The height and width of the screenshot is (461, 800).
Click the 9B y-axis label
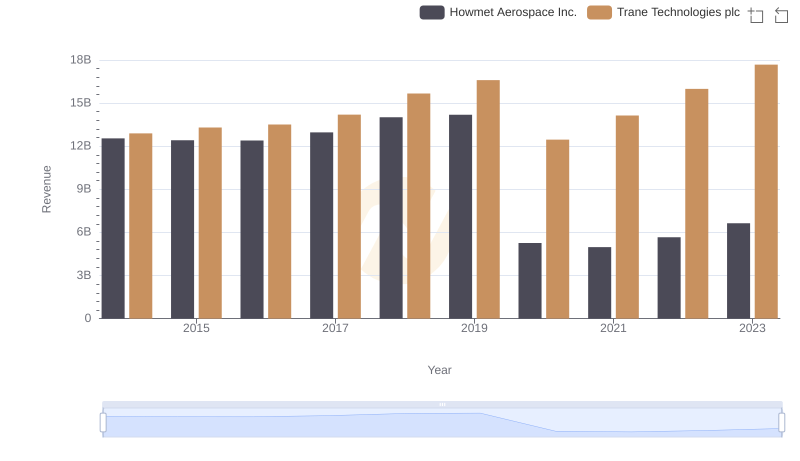(x=84, y=189)
